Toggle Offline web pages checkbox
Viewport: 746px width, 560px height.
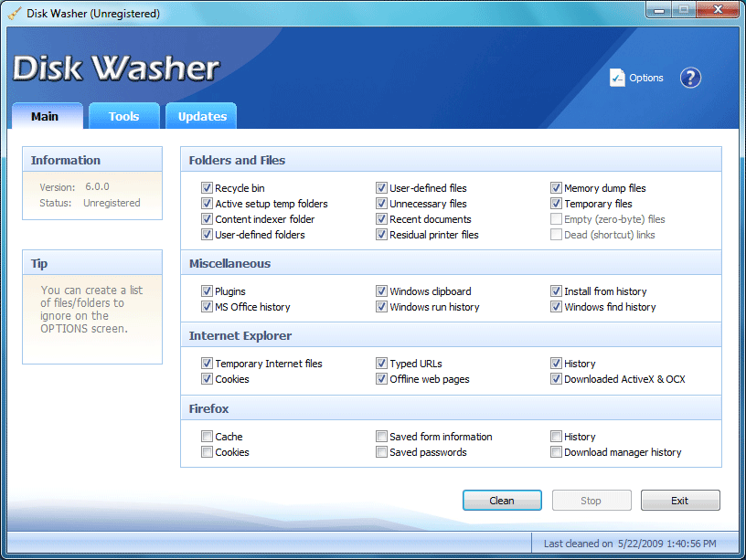coord(381,379)
